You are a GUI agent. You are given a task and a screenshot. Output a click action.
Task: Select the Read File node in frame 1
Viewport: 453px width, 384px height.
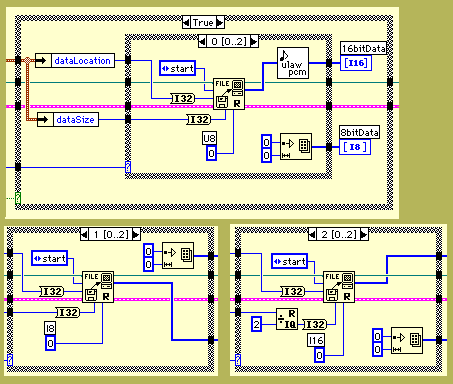pos(98,287)
